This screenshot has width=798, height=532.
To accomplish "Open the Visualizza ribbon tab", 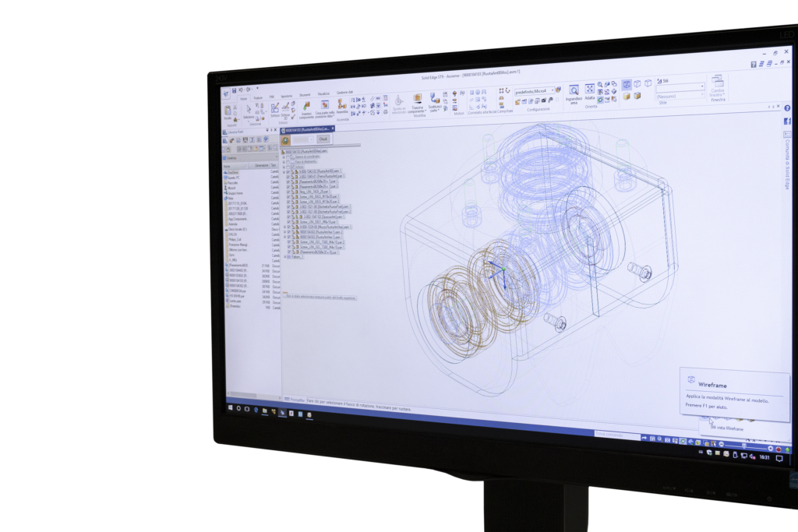I will tap(323, 94).
